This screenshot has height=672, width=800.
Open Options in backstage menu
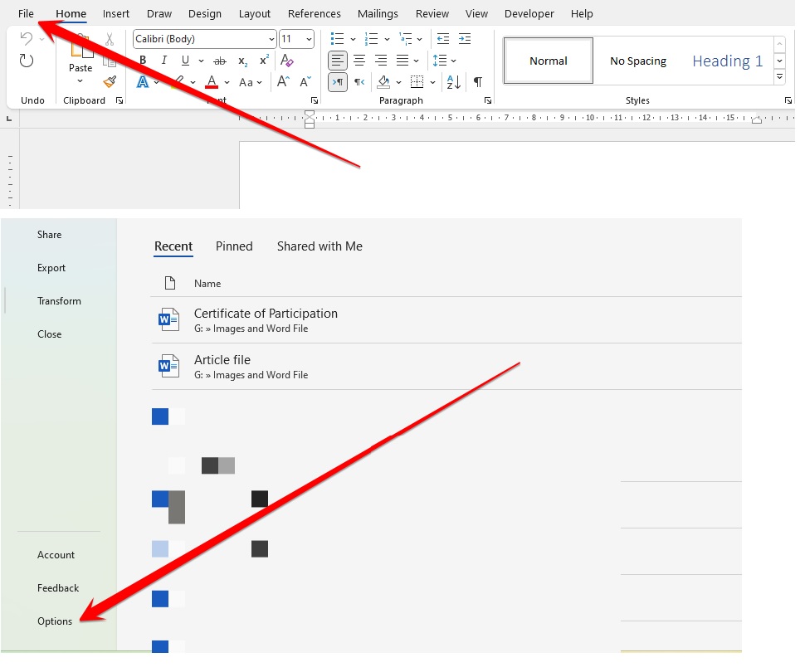(55, 621)
